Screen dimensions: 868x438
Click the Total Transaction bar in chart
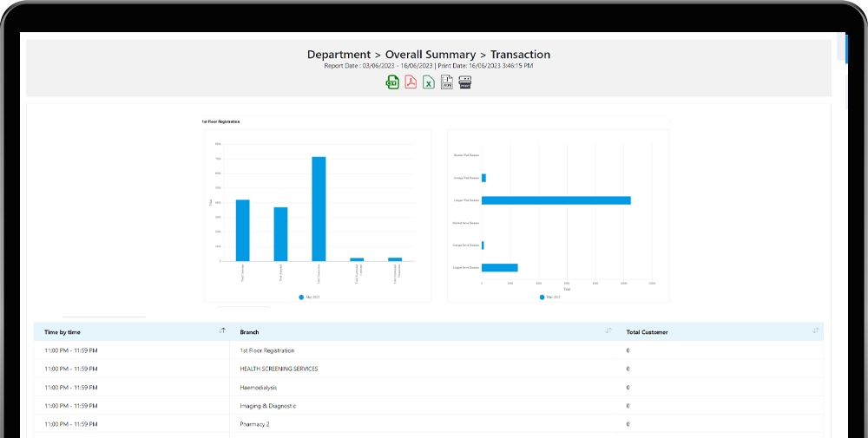coord(319,208)
